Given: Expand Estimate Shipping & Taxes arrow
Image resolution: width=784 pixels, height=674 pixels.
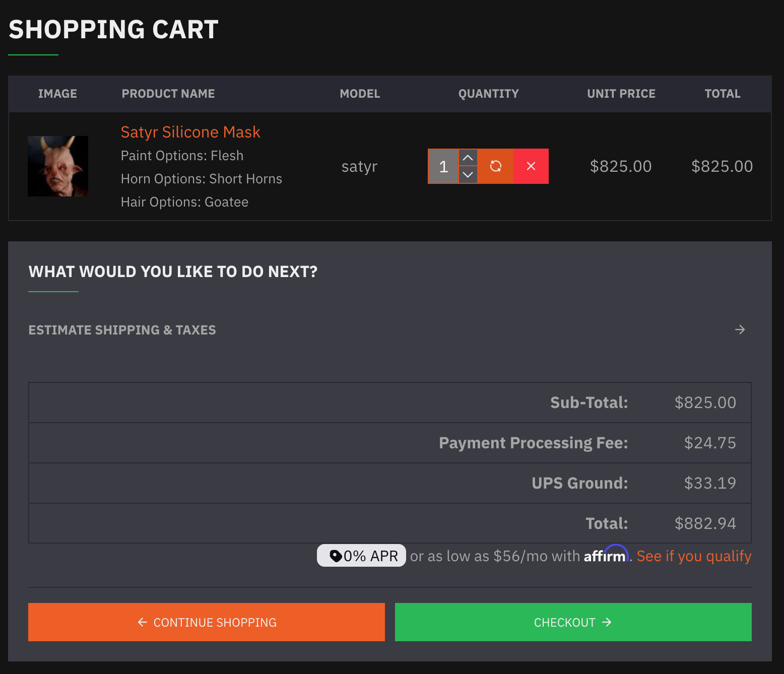Looking at the screenshot, I should coord(740,330).
